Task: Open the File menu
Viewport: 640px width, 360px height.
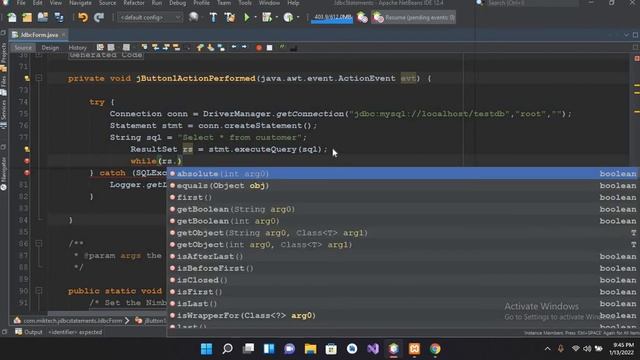Action: pyautogui.click(x=21, y=3)
